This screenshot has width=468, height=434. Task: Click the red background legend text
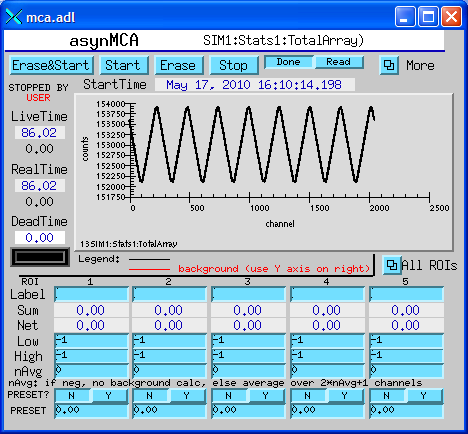(274, 269)
